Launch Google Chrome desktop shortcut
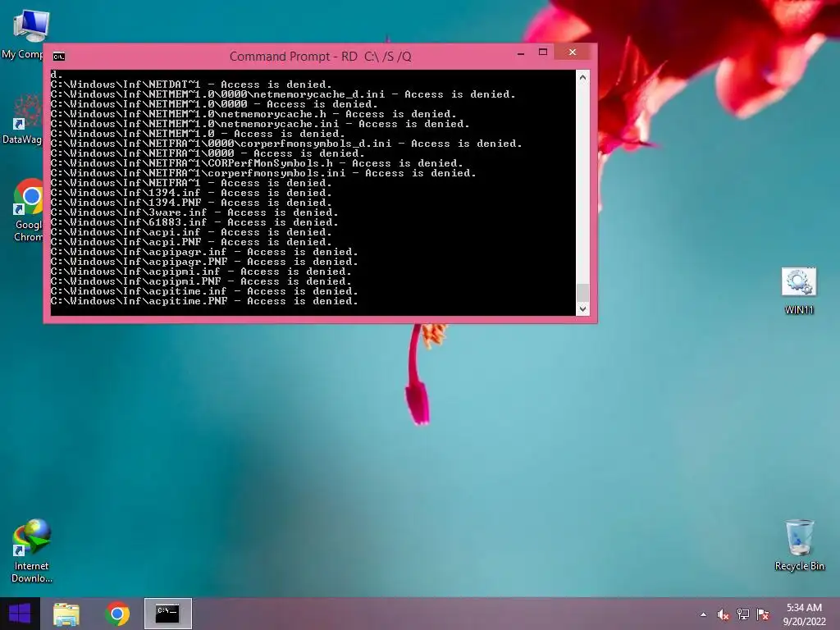 (x=28, y=210)
